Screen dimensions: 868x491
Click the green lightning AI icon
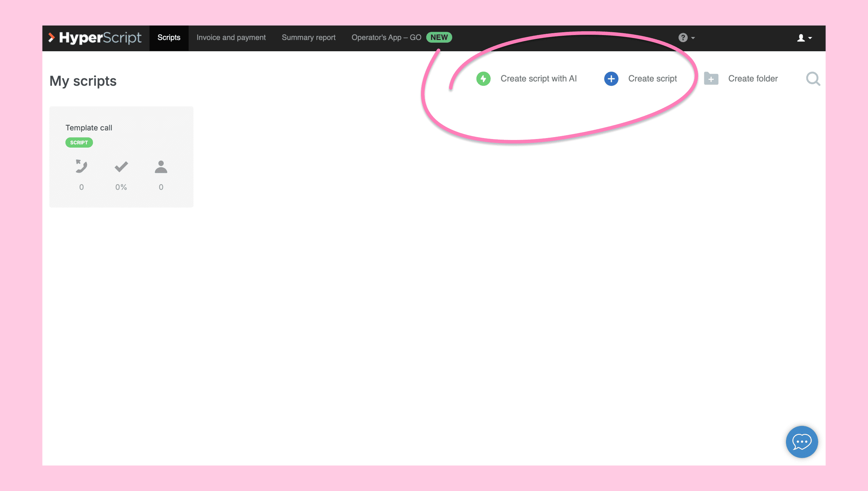point(483,79)
